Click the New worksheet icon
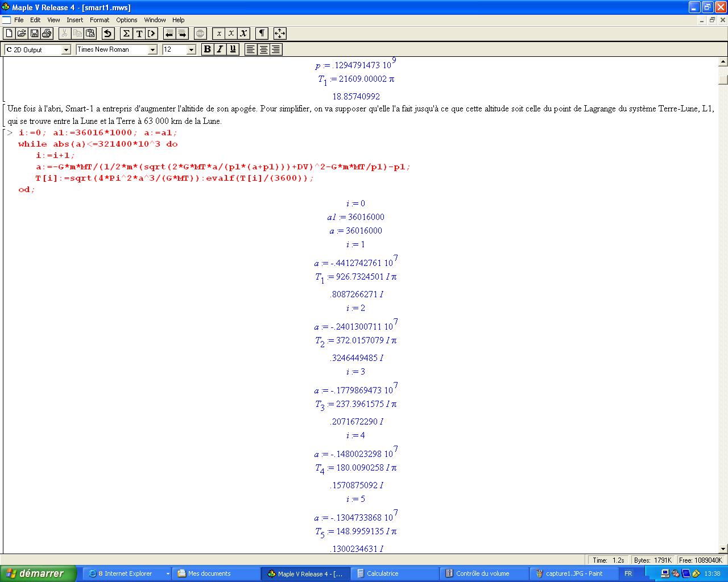Image resolution: width=728 pixels, height=582 pixels. pos(9,34)
